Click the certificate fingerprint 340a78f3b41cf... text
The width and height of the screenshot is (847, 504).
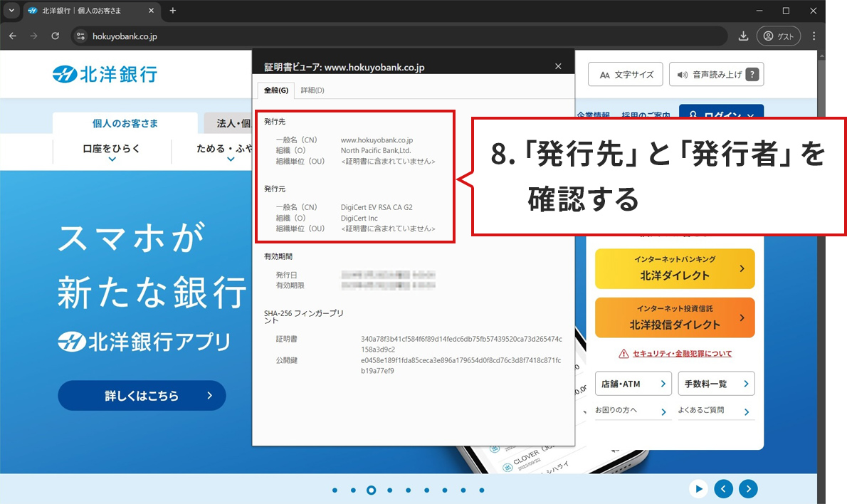[461, 344]
